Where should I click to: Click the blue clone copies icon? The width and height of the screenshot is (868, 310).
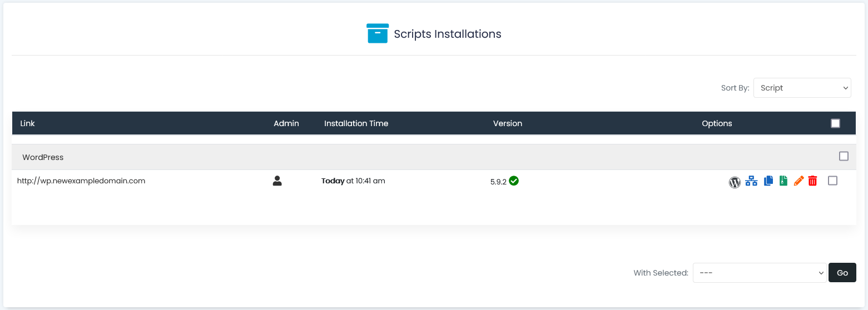point(768,181)
